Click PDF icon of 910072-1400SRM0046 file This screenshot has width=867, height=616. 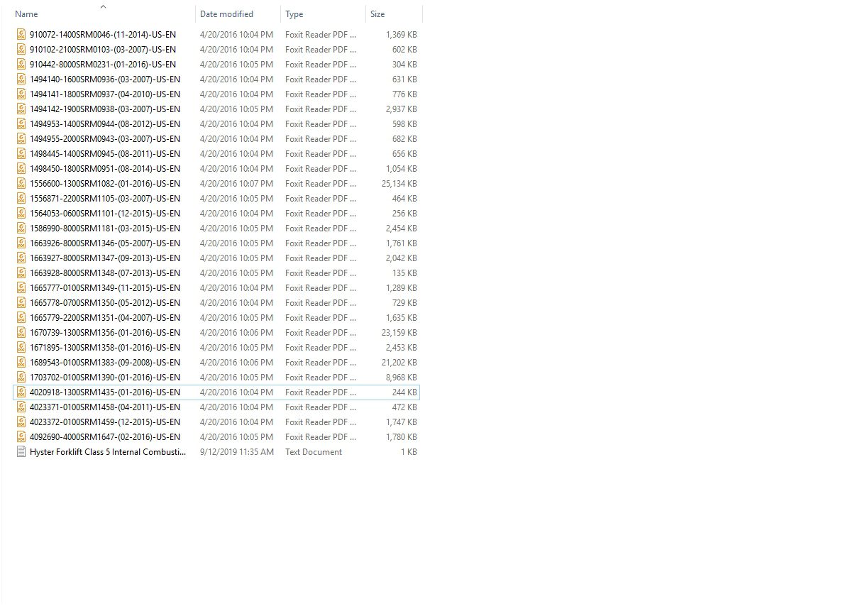[x=21, y=34]
